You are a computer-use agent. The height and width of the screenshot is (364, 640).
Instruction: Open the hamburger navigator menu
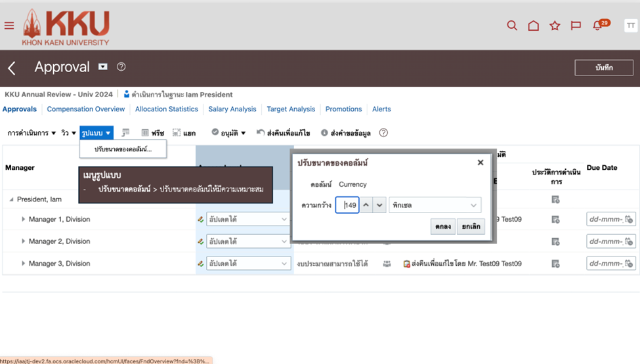[9, 26]
